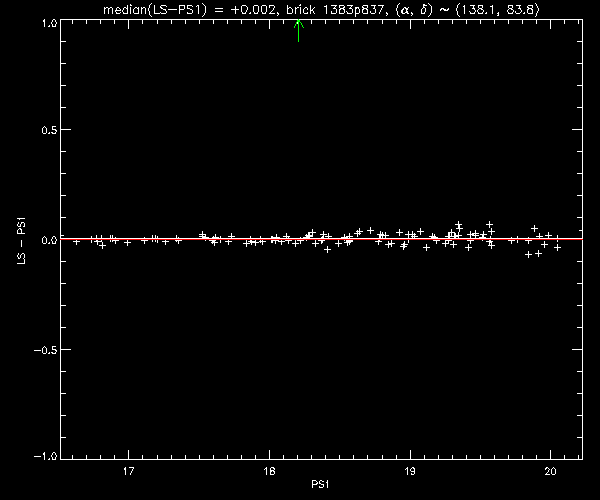
Task: Click the y-axis label LS − PS1
Action: pyautogui.click(x=22, y=241)
